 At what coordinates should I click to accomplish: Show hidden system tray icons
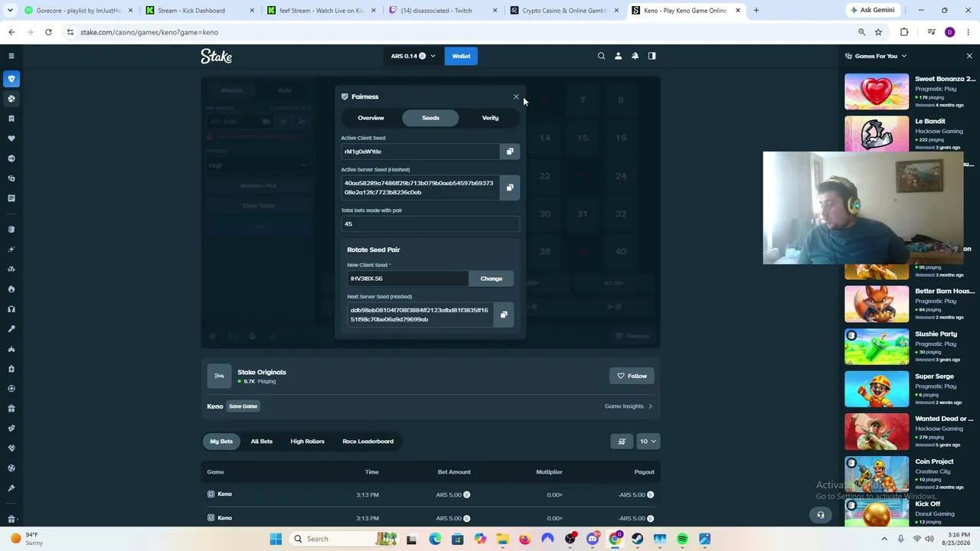[884, 539]
